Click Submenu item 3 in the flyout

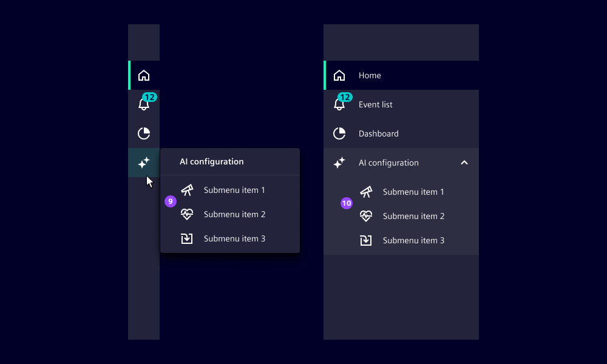click(234, 238)
